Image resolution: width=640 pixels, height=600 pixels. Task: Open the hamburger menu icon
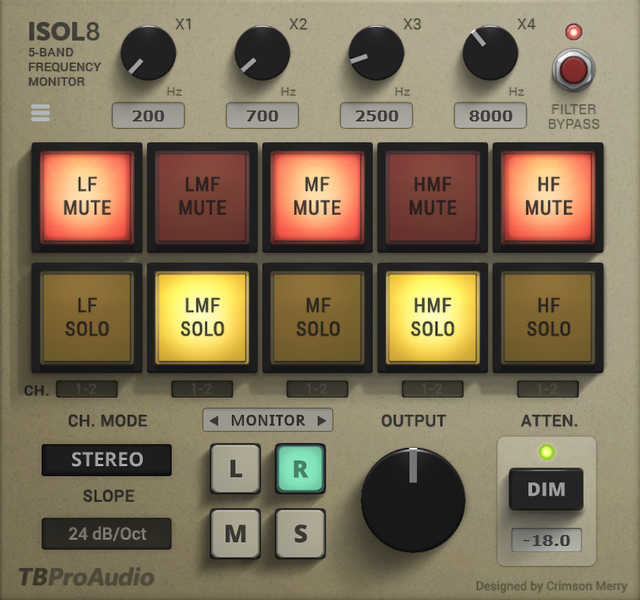pyautogui.click(x=40, y=113)
